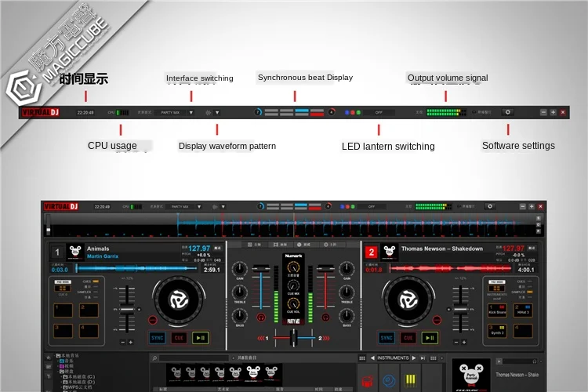Screen dimensions: 588x392
Task: Click deck 2 pitch slider handle
Action: click(x=460, y=310)
